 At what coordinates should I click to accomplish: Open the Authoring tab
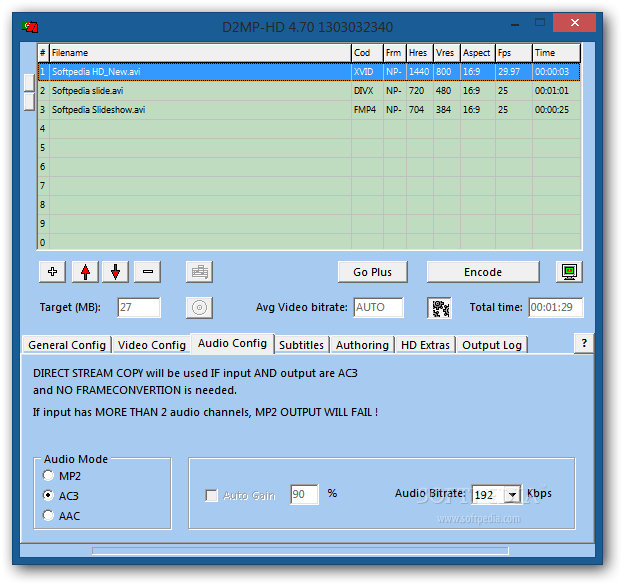362,345
